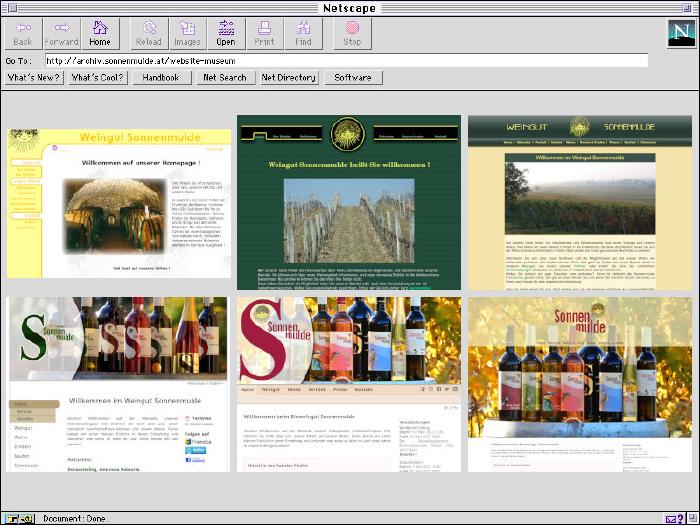
Task: Click the zoom box in title bar
Action: (x=687, y=8)
